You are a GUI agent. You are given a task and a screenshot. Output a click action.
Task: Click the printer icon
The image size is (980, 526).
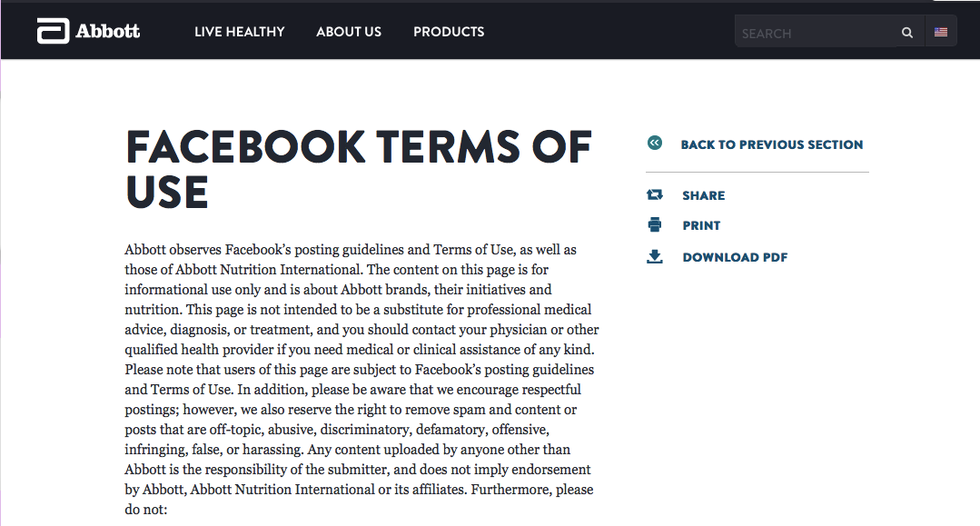[655, 225]
